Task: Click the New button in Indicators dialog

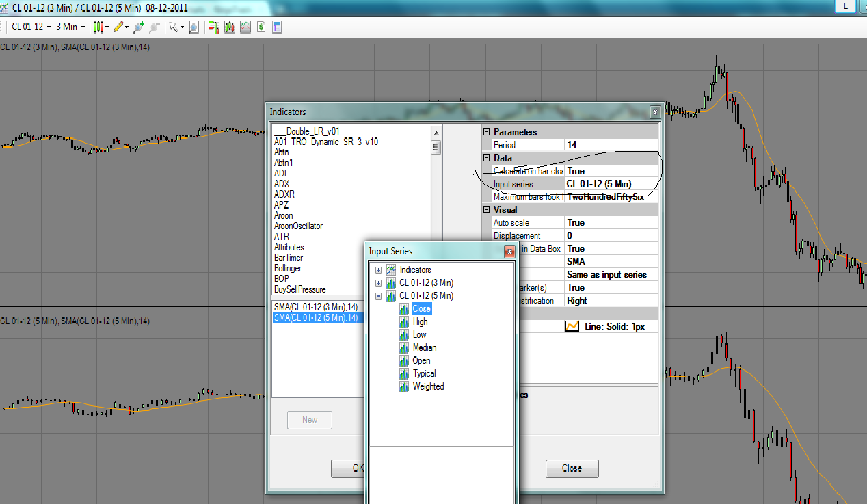Action: point(310,420)
